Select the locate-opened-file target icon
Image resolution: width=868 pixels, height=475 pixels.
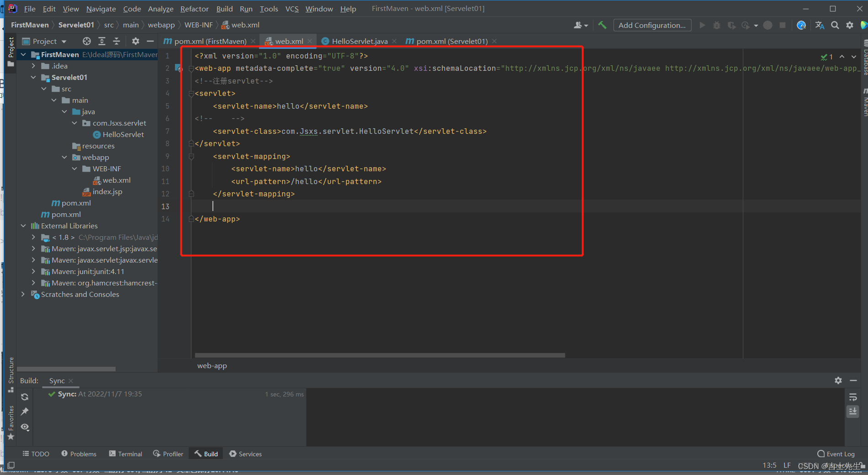87,41
